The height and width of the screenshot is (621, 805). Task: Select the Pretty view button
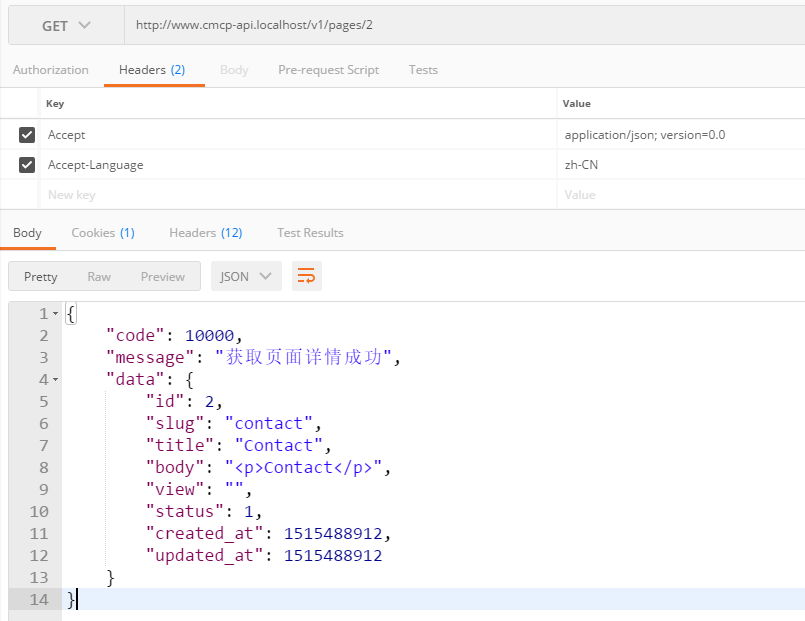41,277
